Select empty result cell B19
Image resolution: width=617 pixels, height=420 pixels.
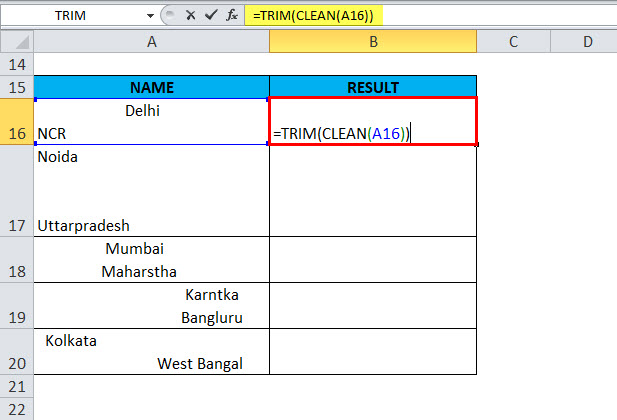373,306
